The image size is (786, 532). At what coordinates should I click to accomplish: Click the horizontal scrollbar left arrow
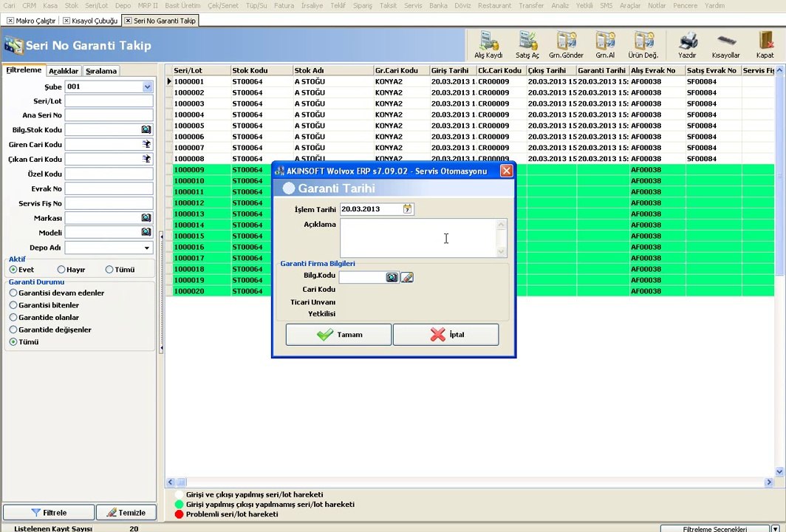(x=171, y=482)
